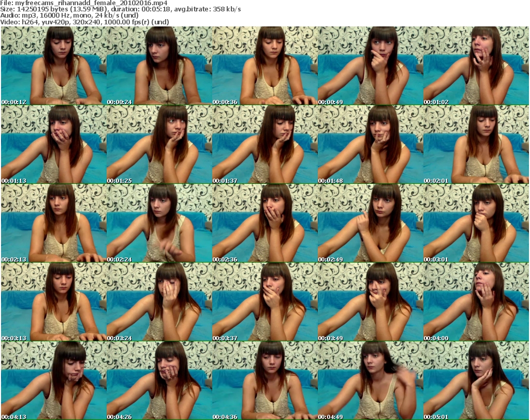Image resolution: width=530 pixels, height=420 pixels.
Task: Choose the frame marked 00:03:13
Action: pyautogui.click(x=54, y=301)
